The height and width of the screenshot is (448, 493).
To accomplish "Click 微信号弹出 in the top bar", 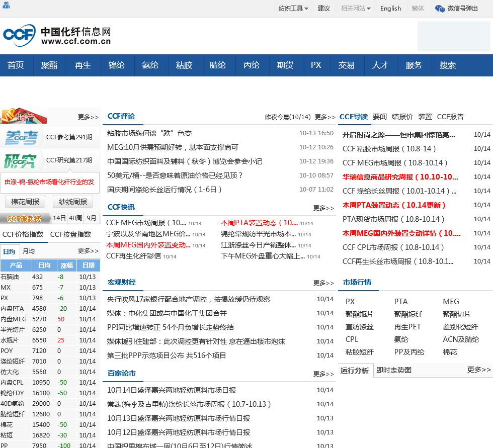I will point(462,9).
